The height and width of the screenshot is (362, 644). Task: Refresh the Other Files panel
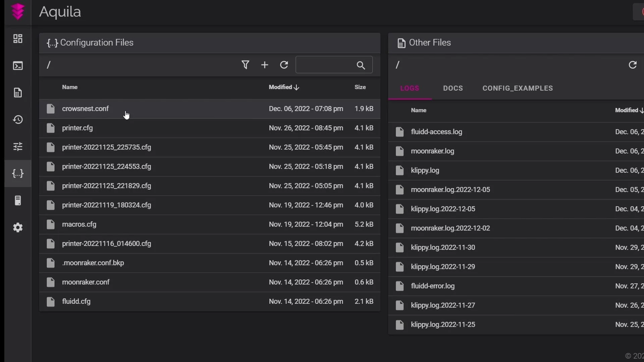633,65
